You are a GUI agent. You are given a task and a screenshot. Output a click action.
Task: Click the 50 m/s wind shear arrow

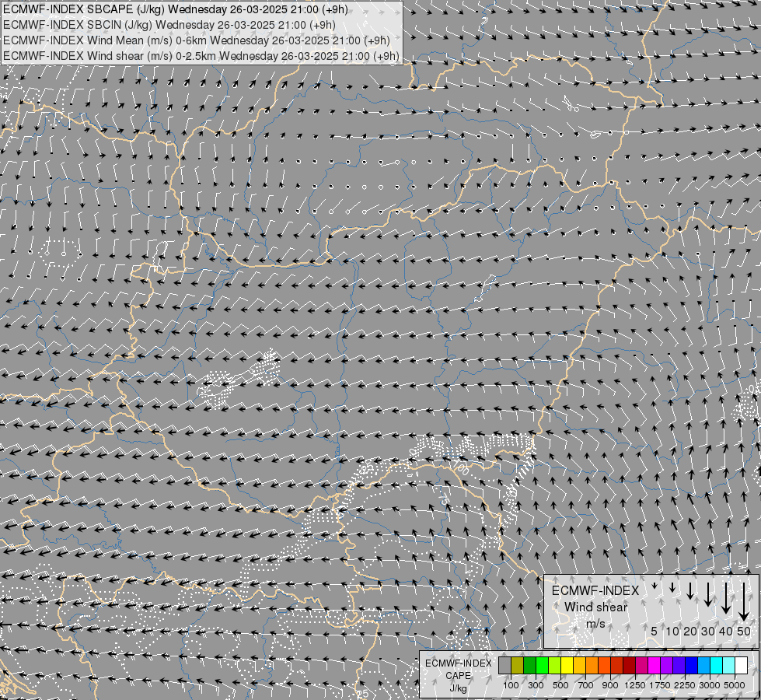tap(744, 601)
